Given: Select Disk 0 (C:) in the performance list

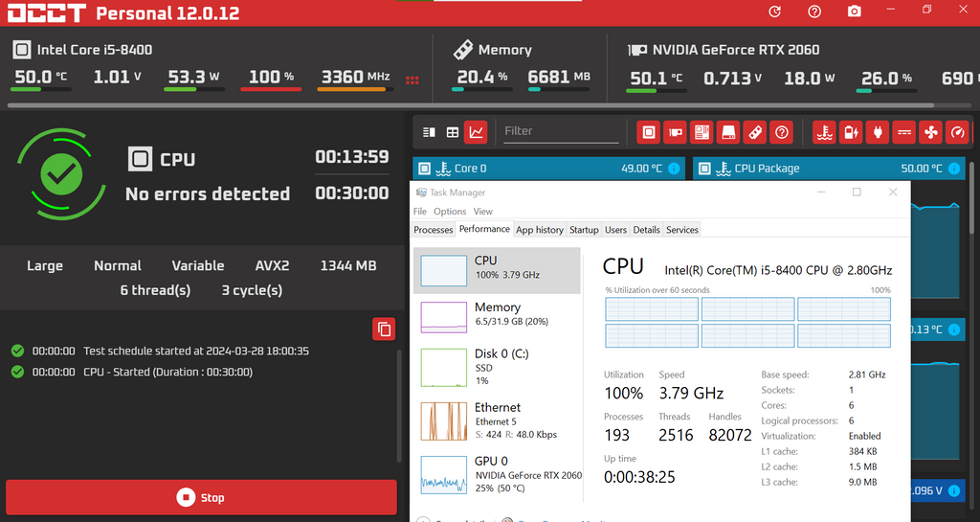Looking at the screenshot, I should pyautogui.click(x=497, y=368).
